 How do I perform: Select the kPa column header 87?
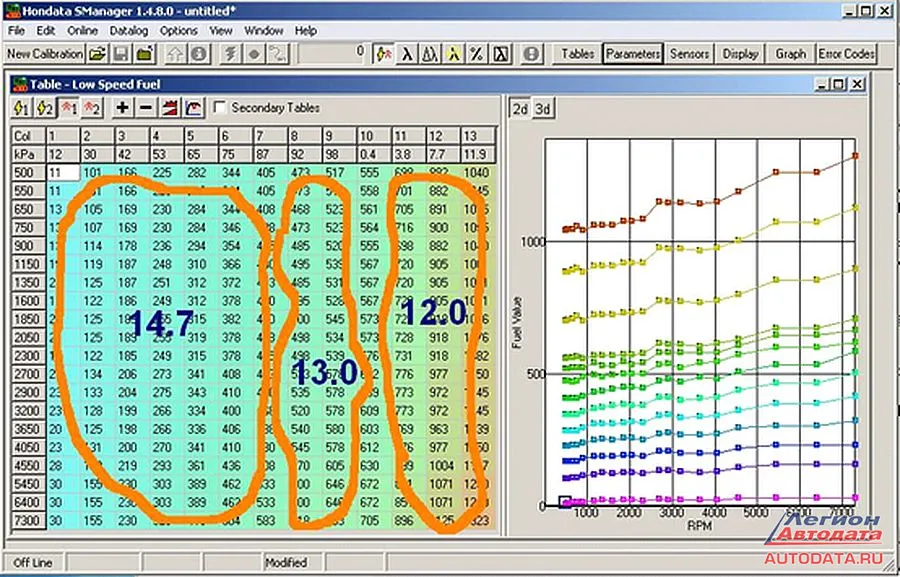270,154
